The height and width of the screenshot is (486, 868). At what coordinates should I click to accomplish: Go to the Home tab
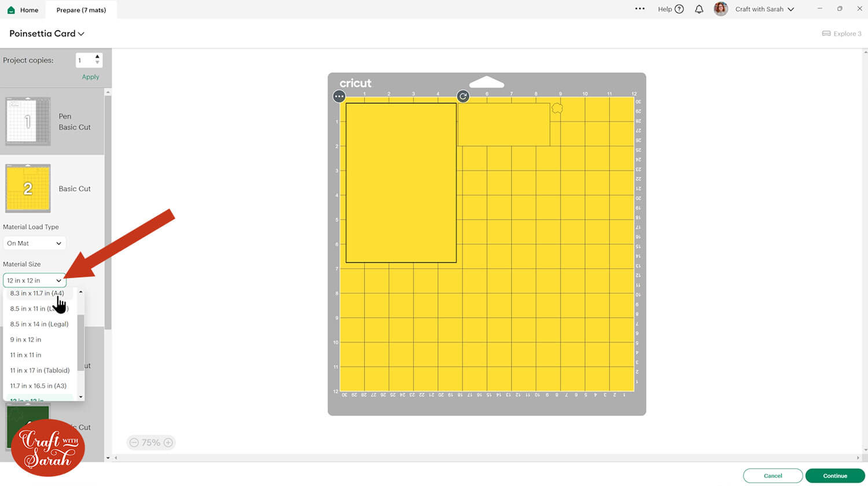(23, 10)
